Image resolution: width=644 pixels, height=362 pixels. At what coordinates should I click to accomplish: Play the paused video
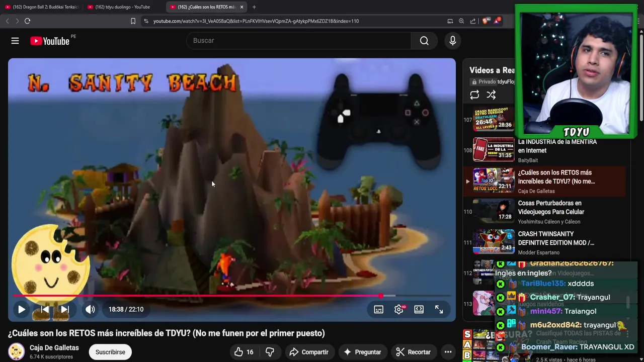[22, 310]
